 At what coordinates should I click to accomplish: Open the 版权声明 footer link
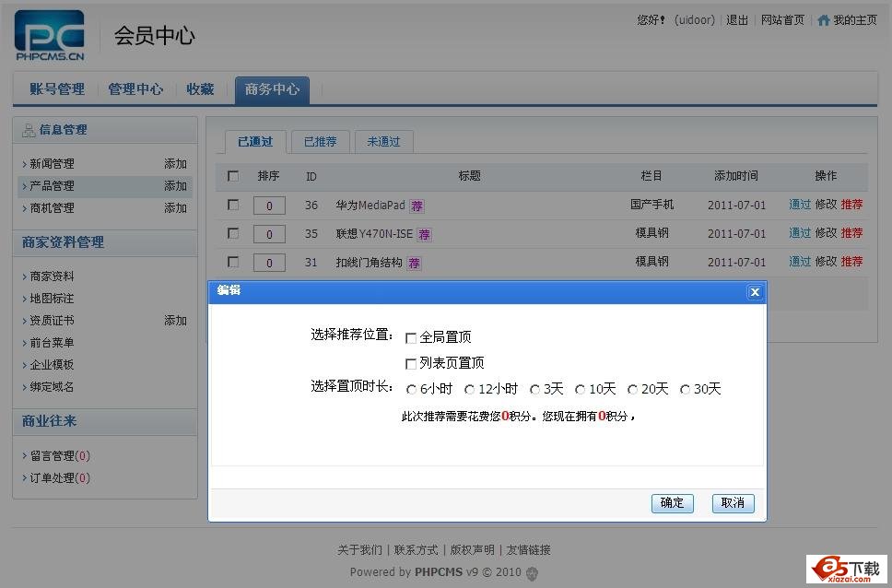pos(472,550)
